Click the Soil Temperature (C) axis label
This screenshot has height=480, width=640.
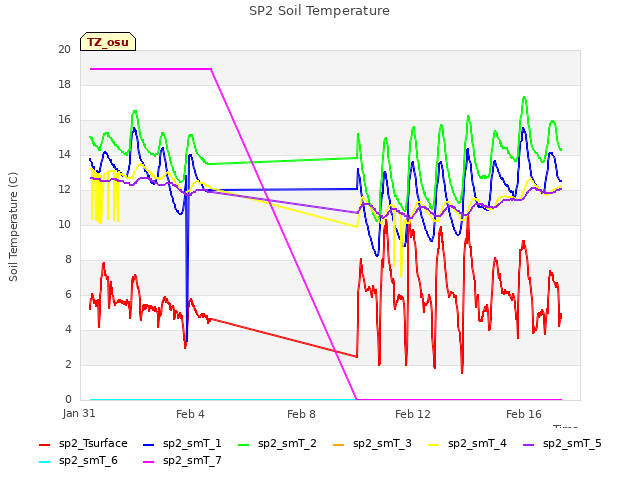pos(13,227)
